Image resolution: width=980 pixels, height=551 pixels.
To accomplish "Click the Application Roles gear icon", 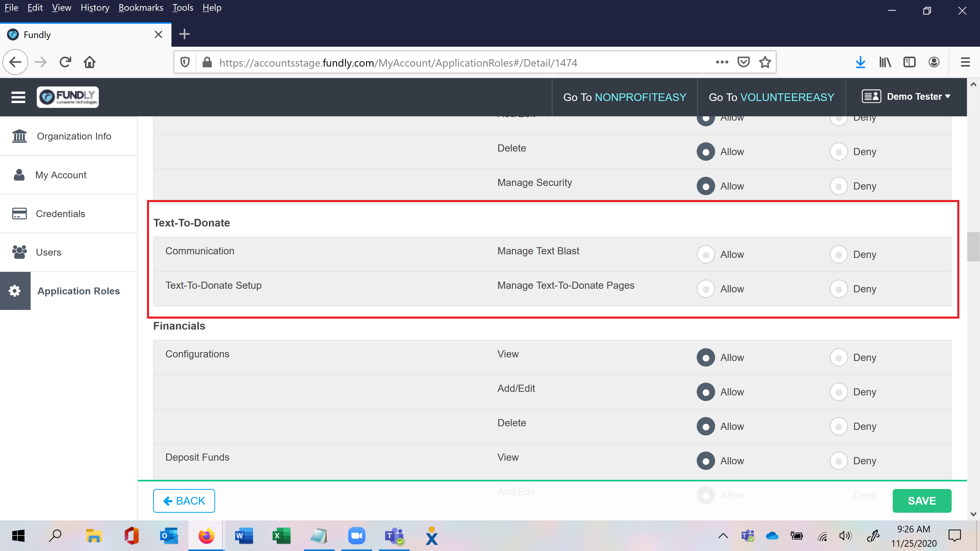I will [x=15, y=291].
